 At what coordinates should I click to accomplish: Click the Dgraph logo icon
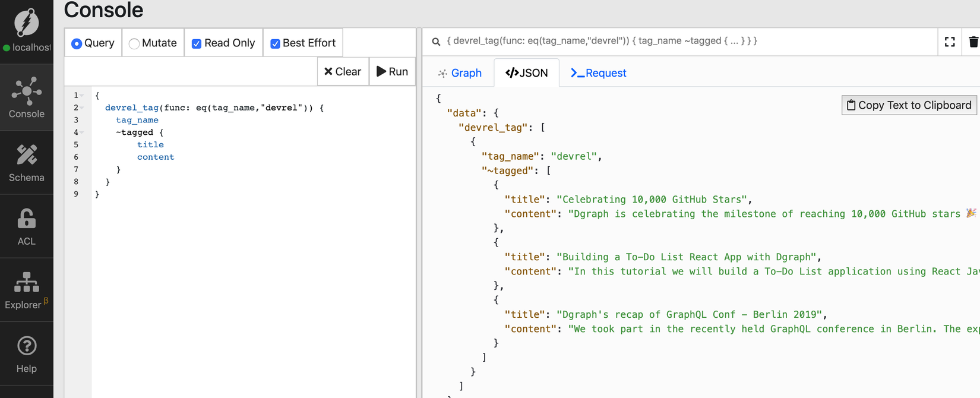click(26, 21)
